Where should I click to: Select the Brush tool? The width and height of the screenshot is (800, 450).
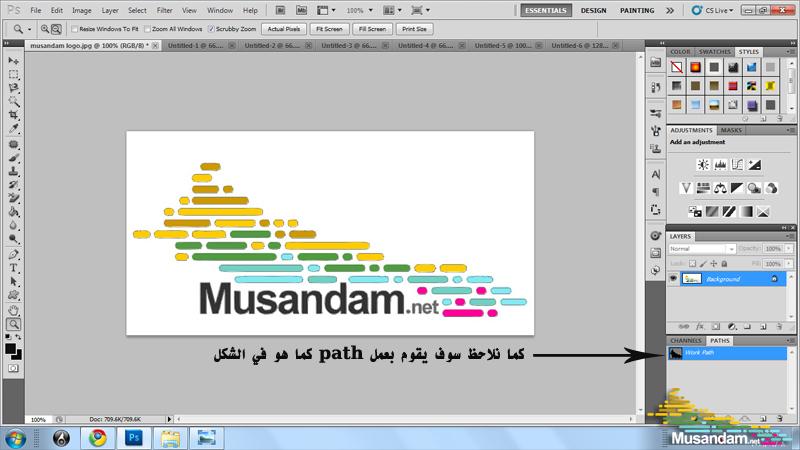14,158
